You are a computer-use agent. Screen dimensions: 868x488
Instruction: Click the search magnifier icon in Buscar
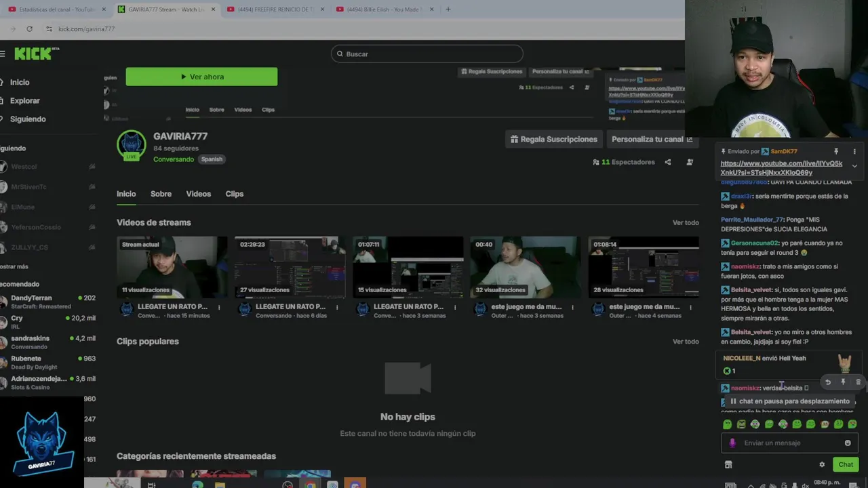[x=339, y=54]
